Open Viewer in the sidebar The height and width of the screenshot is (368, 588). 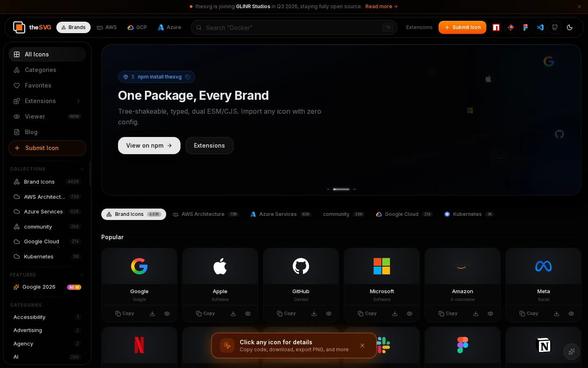(x=47, y=117)
